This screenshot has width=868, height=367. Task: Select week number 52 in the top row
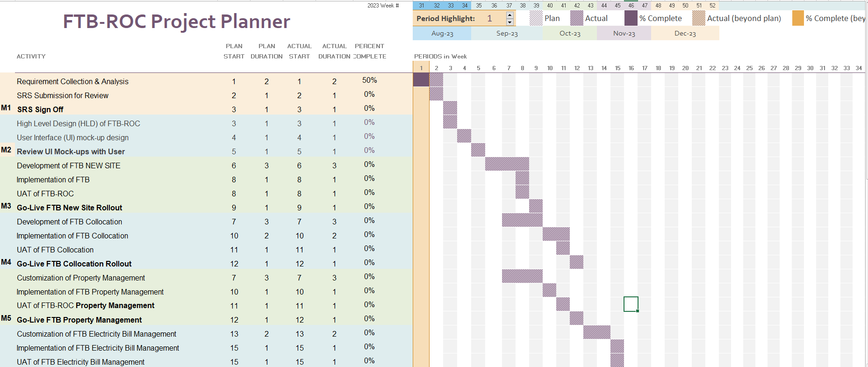712,6
